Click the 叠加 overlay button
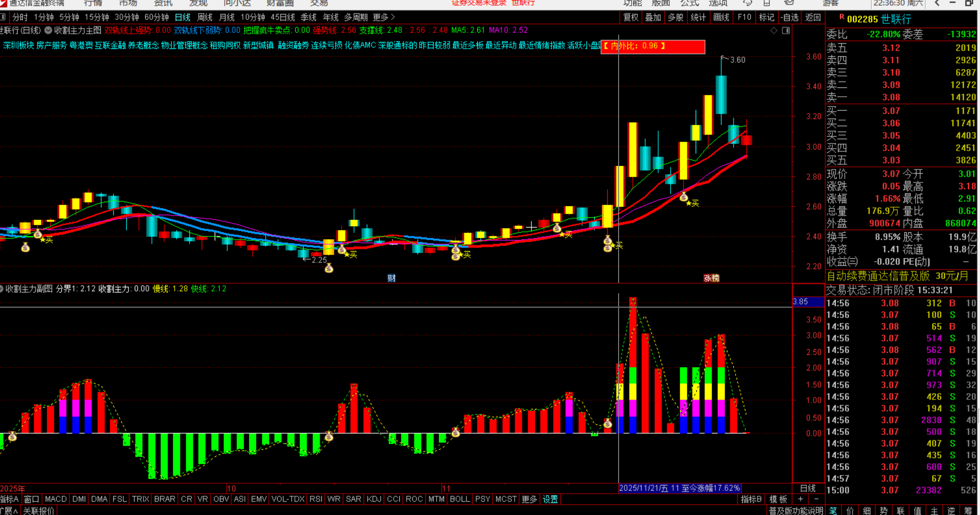Image resolution: width=980 pixels, height=515 pixels. click(653, 17)
